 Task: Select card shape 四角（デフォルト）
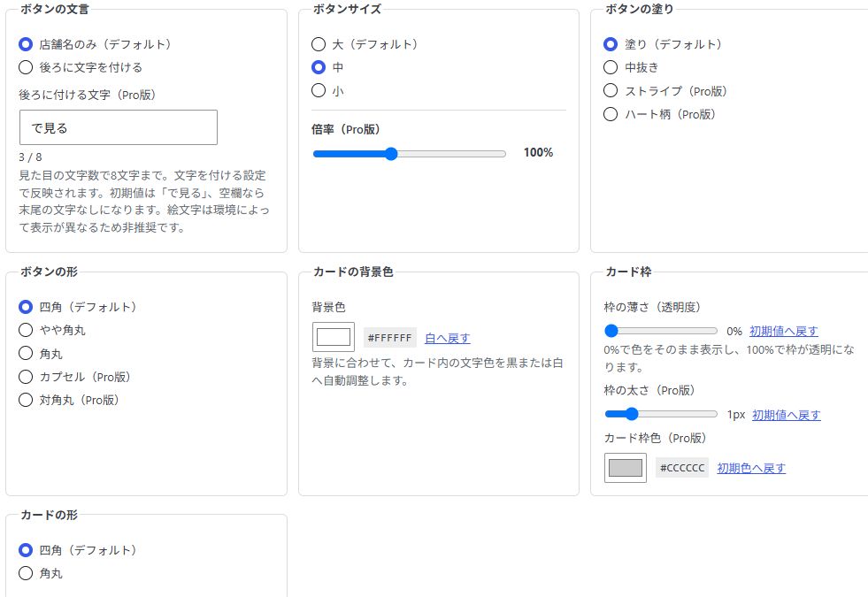coord(26,550)
